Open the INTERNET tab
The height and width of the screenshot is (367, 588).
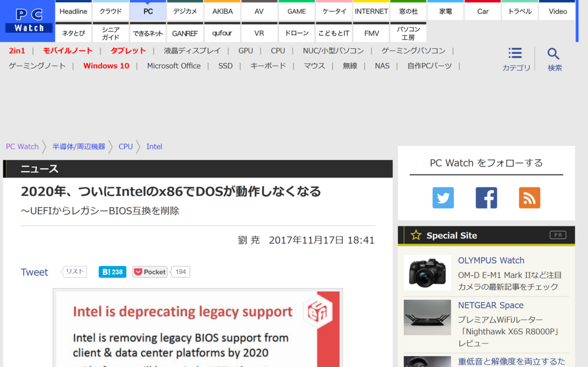tap(372, 11)
